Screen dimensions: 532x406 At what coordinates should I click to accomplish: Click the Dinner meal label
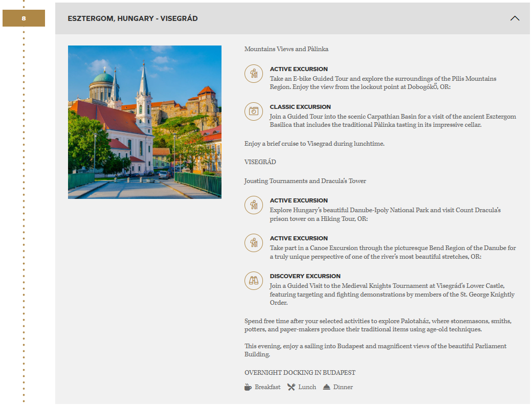[x=343, y=387]
